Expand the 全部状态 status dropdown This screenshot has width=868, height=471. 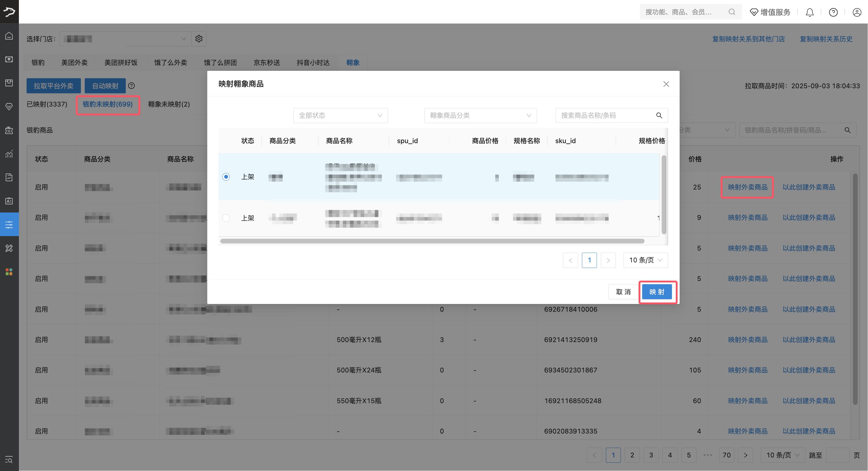click(x=340, y=116)
